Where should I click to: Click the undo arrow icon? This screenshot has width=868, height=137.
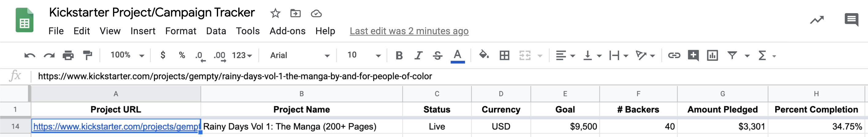pyautogui.click(x=30, y=55)
